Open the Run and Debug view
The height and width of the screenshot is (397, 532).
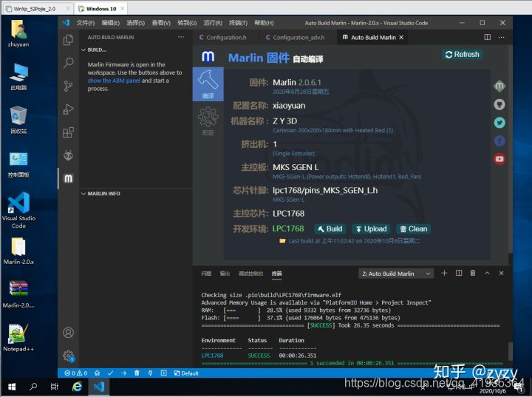(68, 109)
